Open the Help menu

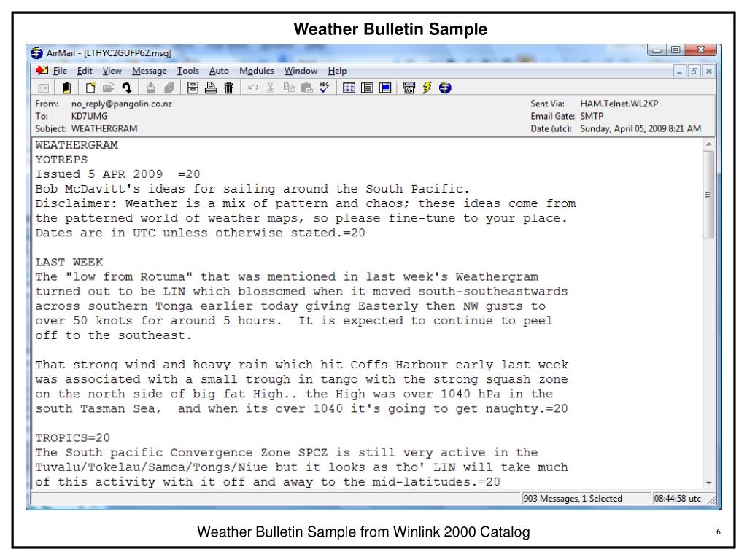[x=337, y=71]
